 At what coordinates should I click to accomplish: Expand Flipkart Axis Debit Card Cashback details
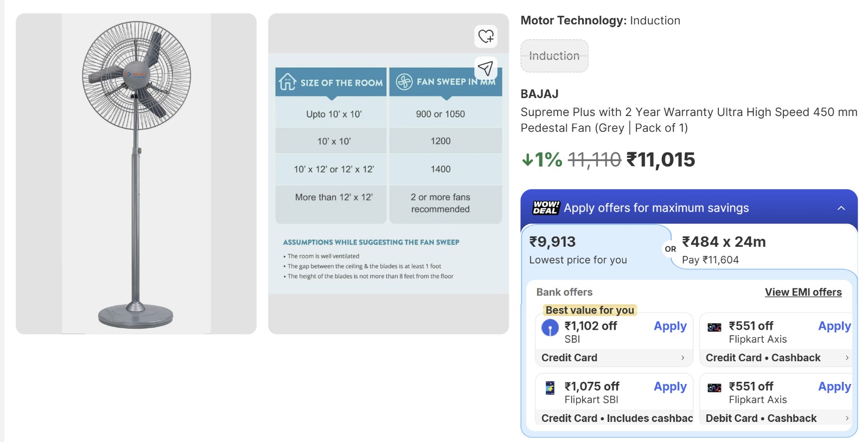click(847, 418)
